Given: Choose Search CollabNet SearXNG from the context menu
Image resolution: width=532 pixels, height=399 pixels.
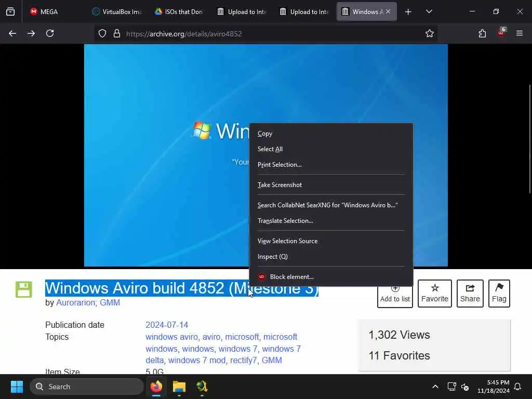Looking at the screenshot, I should click(331, 205).
